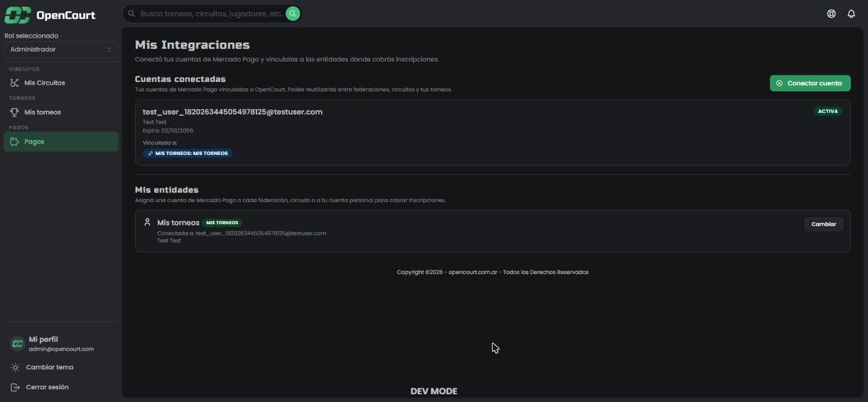Click the logout icon for Cerrar sesión
This screenshot has height=402, width=868.
click(15, 388)
